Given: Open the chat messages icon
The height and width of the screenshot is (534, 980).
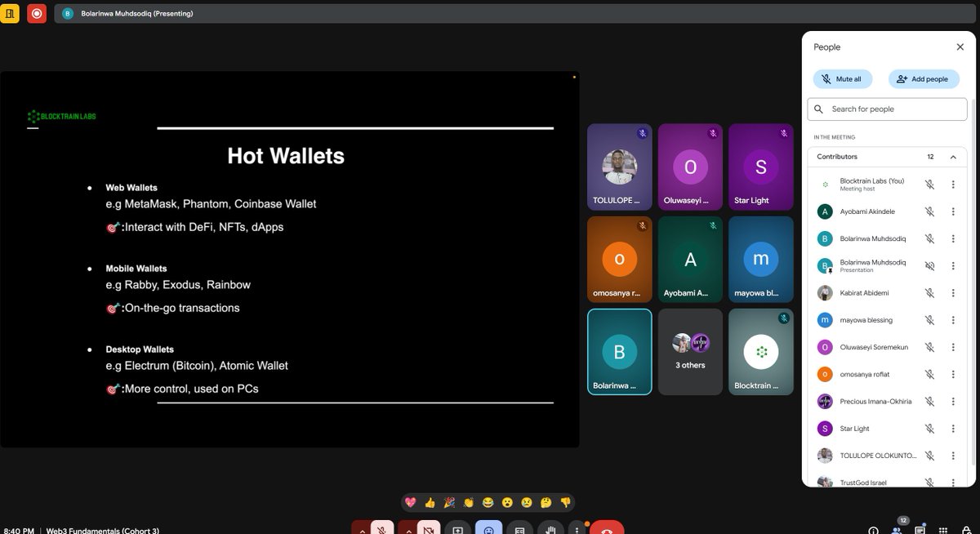Looking at the screenshot, I should pyautogui.click(x=920, y=530).
